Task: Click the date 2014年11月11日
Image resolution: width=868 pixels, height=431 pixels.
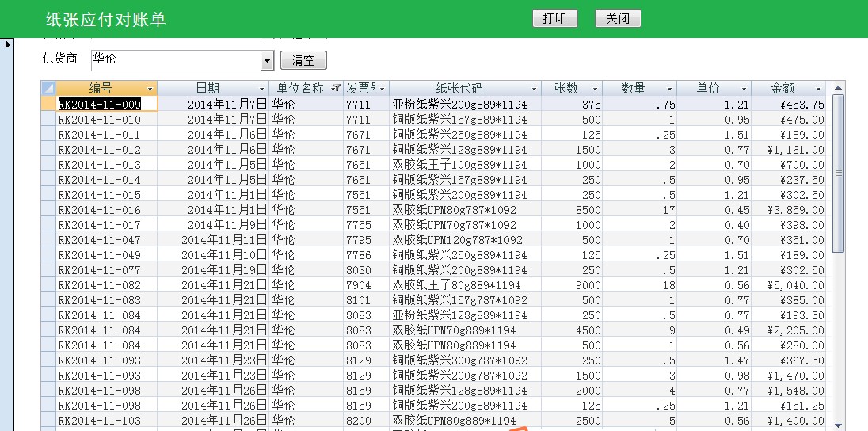Action: [214, 240]
